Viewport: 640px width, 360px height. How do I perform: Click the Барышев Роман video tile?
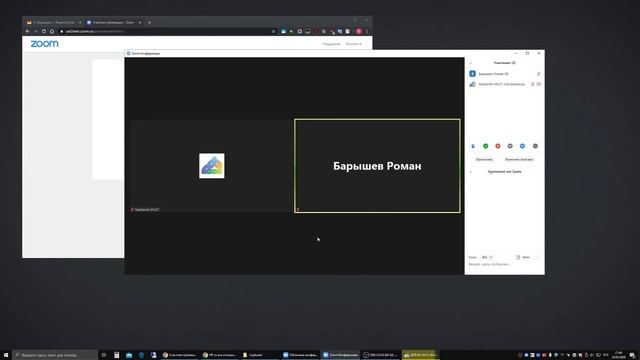point(377,166)
